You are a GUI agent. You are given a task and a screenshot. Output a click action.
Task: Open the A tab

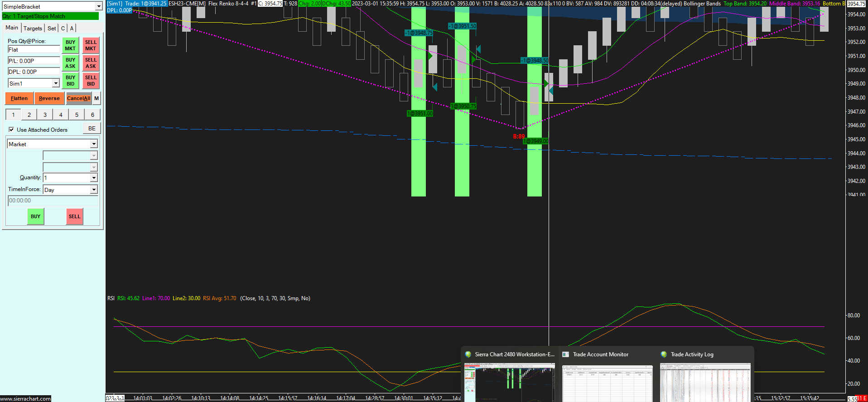tap(72, 28)
